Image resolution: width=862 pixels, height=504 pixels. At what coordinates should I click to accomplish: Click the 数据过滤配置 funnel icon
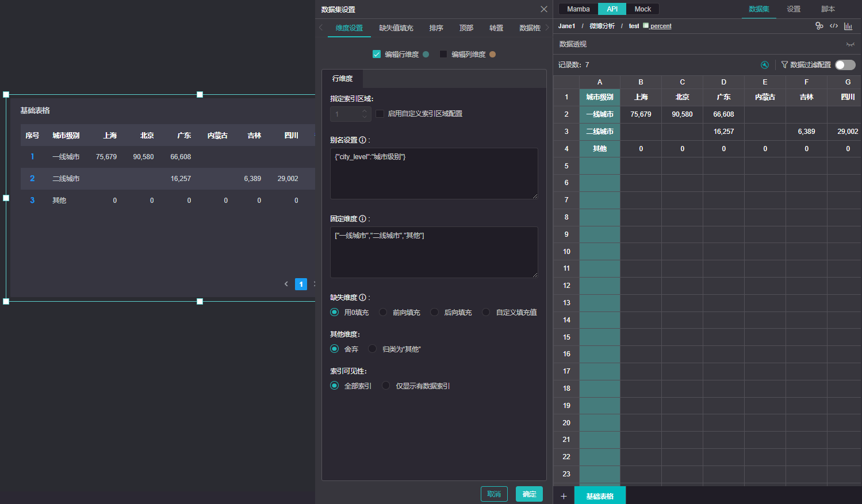tap(784, 65)
